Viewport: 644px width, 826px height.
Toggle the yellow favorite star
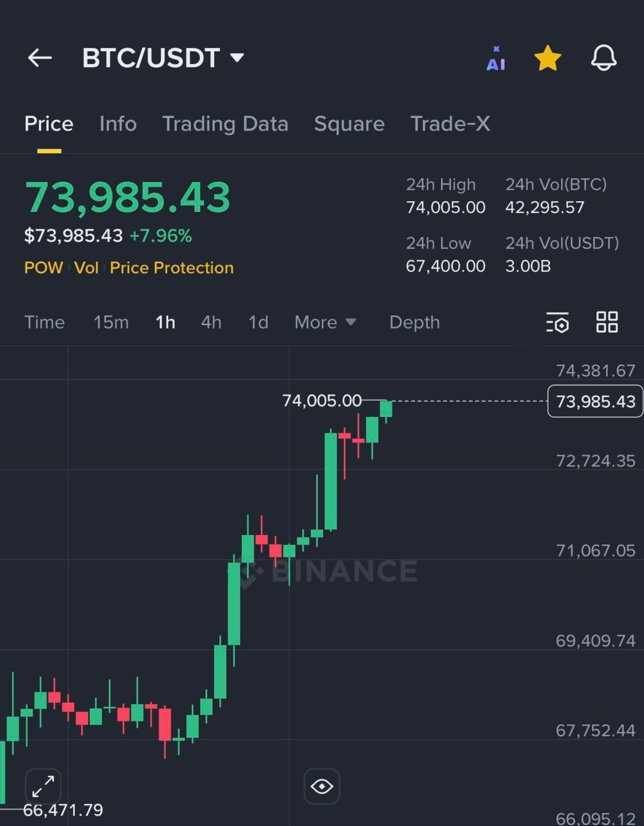pyautogui.click(x=547, y=58)
